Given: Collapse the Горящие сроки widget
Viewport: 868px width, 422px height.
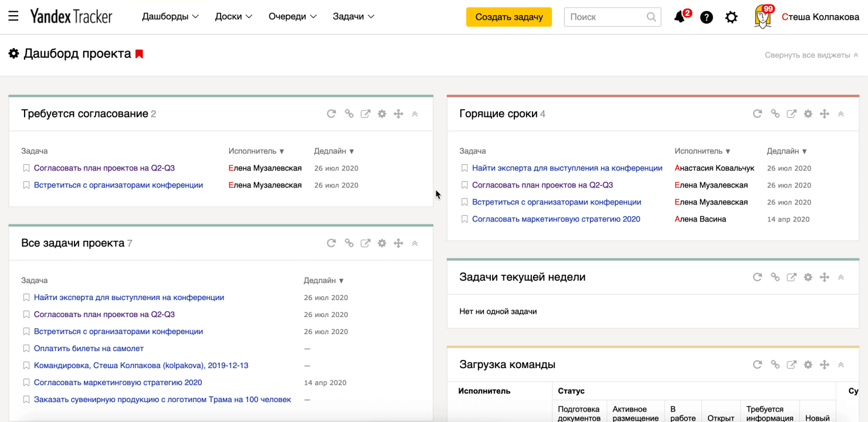Looking at the screenshot, I should tap(841, 114).
